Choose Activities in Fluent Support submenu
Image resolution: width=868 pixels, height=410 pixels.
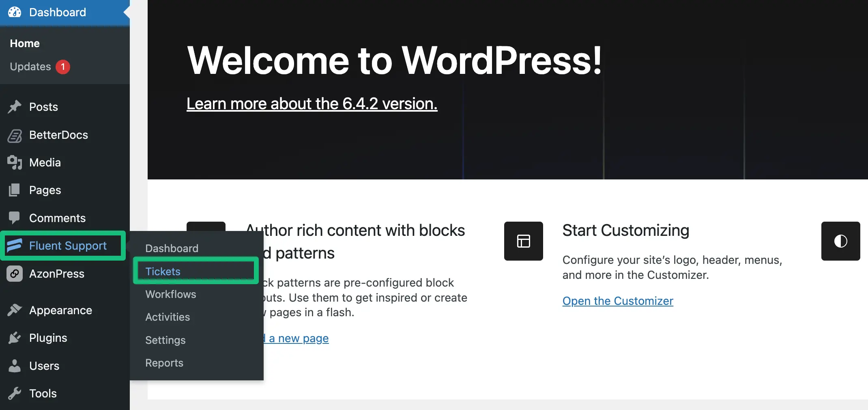(x=168, y=317)
